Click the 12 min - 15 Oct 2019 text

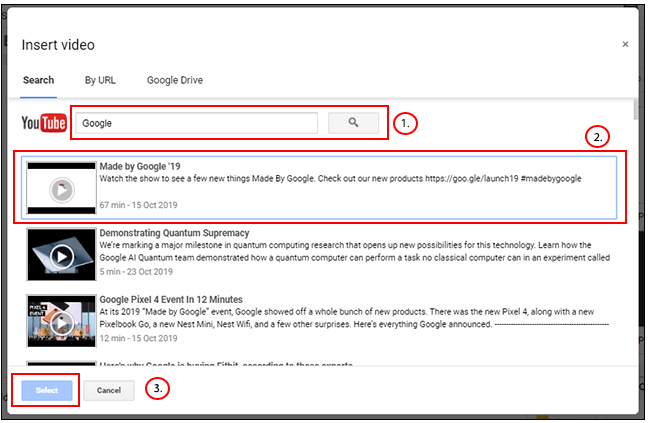(138, 338)
